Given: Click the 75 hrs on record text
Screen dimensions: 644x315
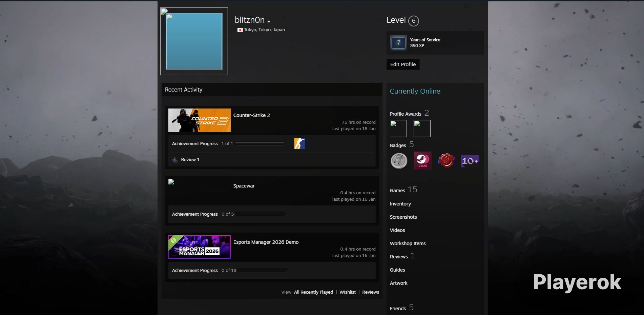Looking at the screenshot, I should pos(358,122).
